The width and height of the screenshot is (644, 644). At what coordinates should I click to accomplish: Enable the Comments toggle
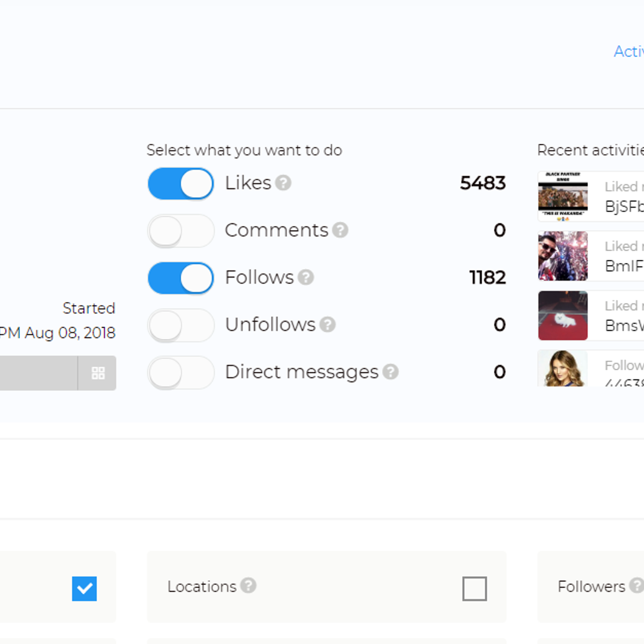pyautogui.click(x=181, y=231)
